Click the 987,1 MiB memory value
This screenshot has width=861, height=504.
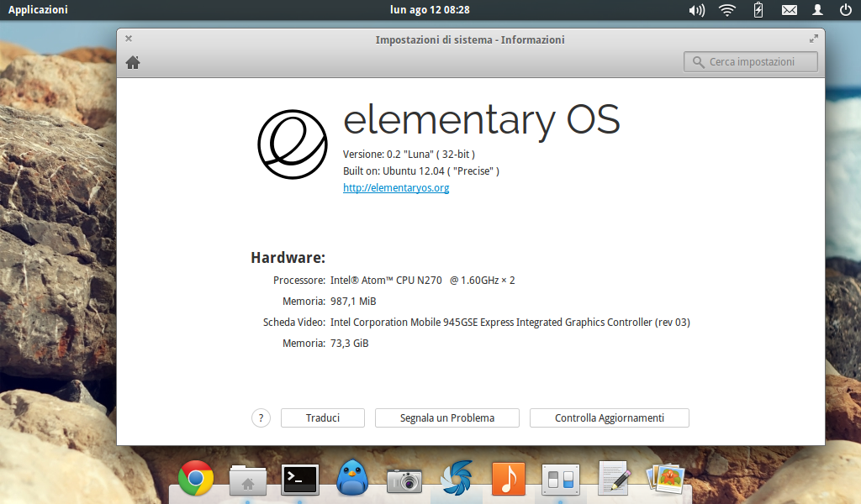[353, 301]
